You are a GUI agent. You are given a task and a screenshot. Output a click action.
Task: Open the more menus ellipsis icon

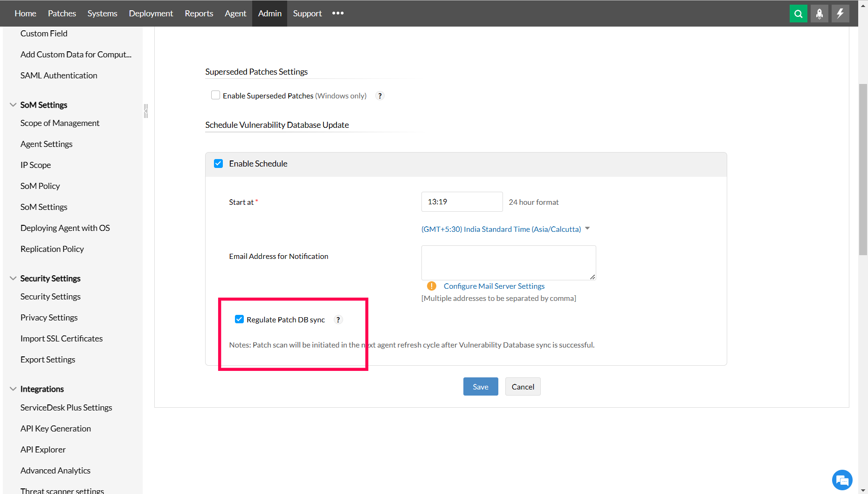pyautogui.click(x=338, y=13)
